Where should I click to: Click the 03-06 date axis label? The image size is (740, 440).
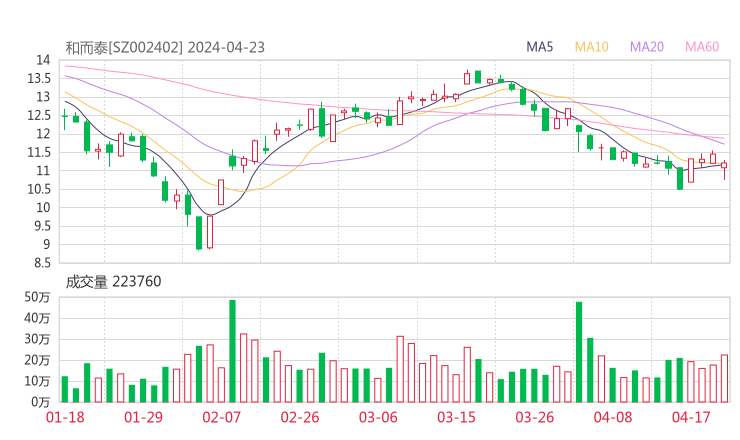[378, 417]
